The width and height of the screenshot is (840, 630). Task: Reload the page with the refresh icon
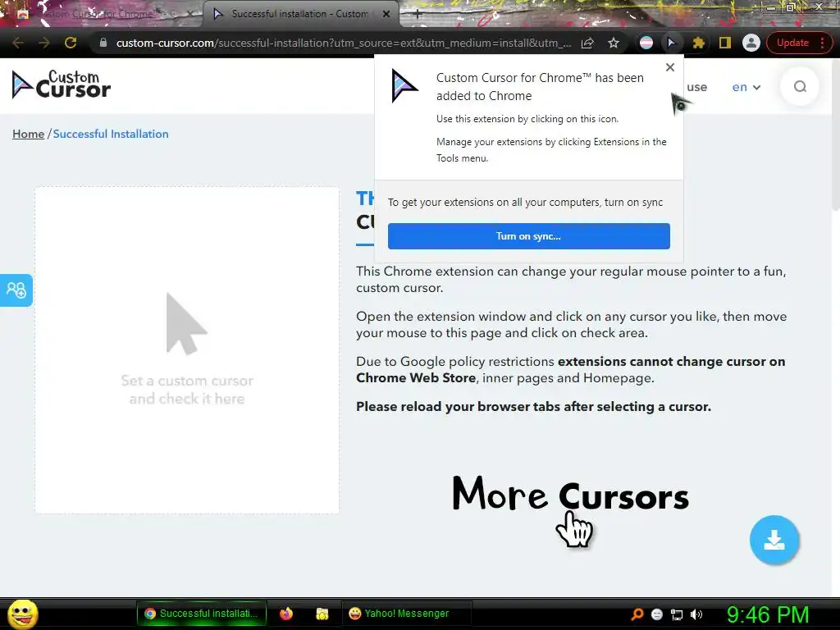[71, 43]
